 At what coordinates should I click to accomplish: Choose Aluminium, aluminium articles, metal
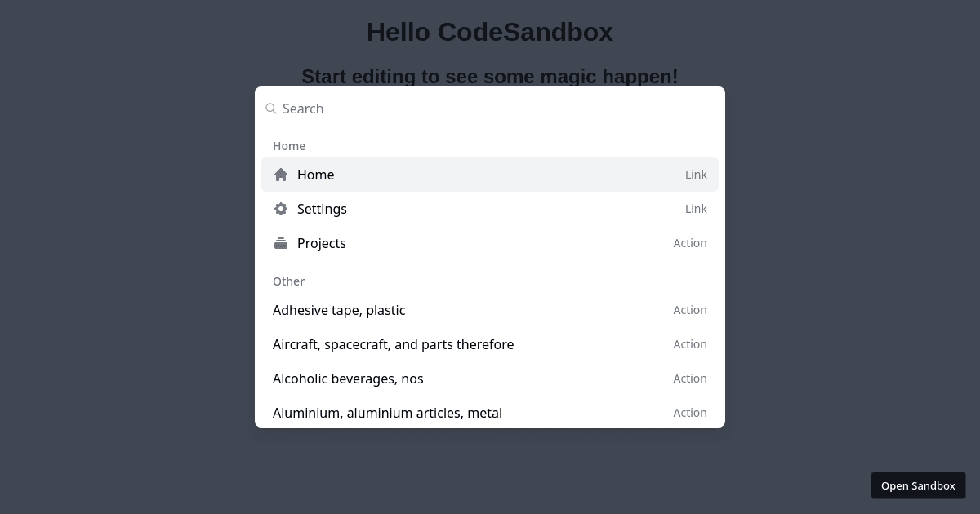pyautogui.click(x=490, y=411)
